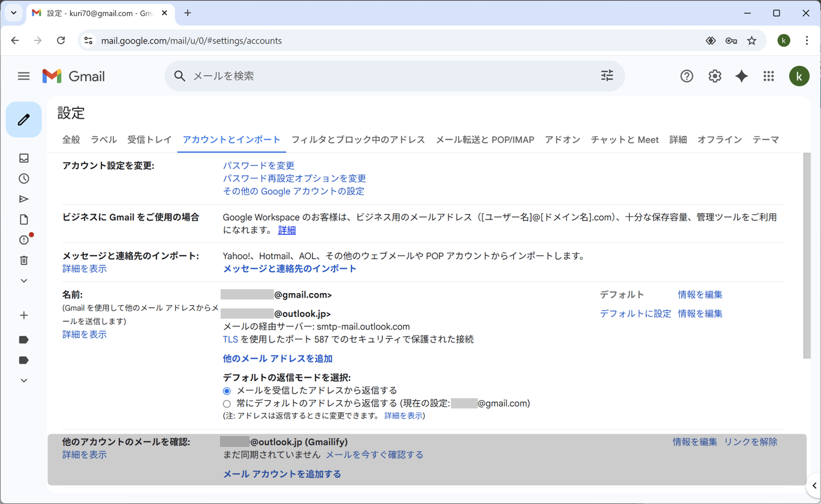Select always reply from default address
Screen dimensions: 821x504
coord(226,404)
